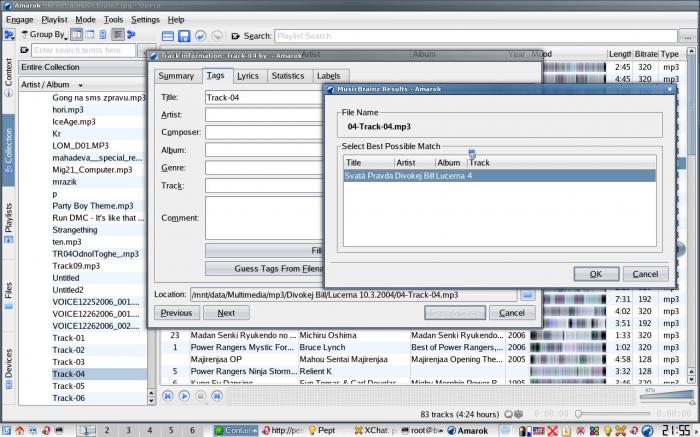
Task: Click the Title field in Tags tab
Action: pos(264,97)
